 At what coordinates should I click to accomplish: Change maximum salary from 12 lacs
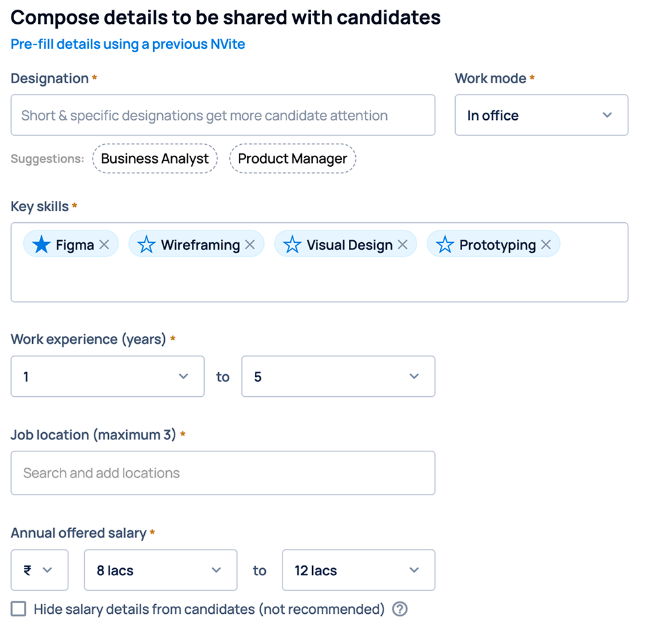359,570
